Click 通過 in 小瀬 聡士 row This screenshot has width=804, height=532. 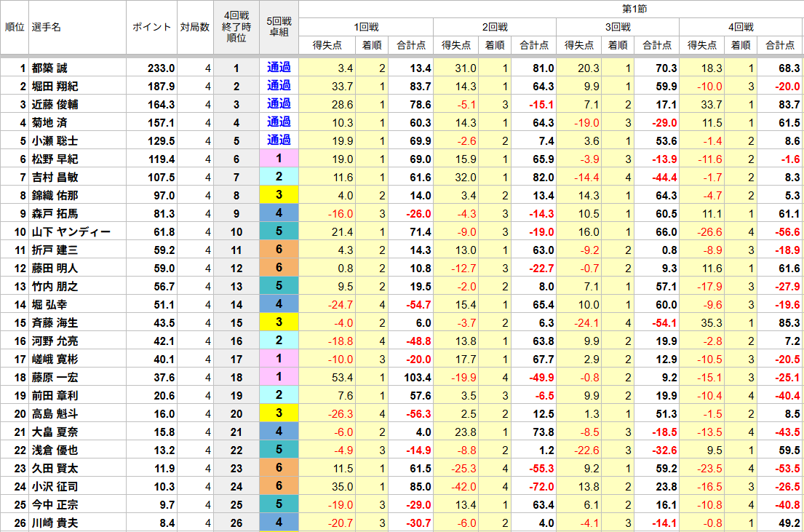pyautogui.click(x=279, y=140)
